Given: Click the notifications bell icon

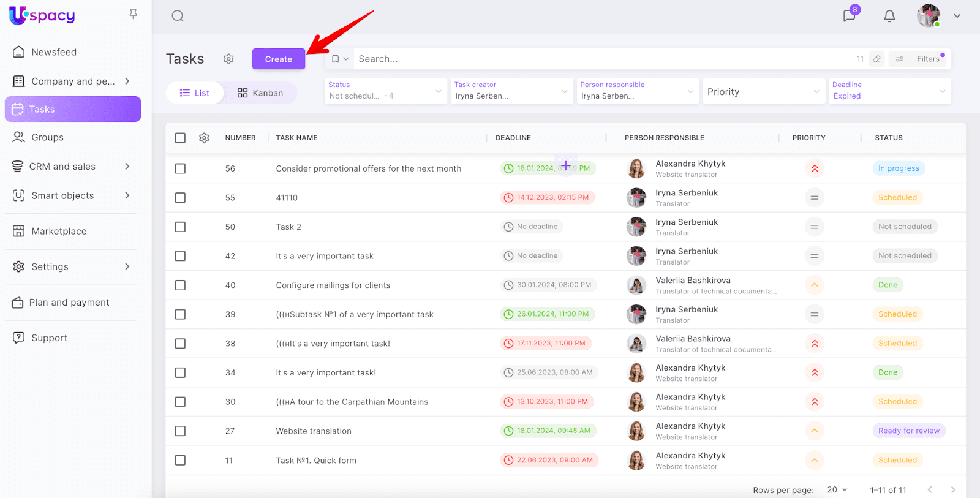Looking at the screenshot, I should coord(889,16).
